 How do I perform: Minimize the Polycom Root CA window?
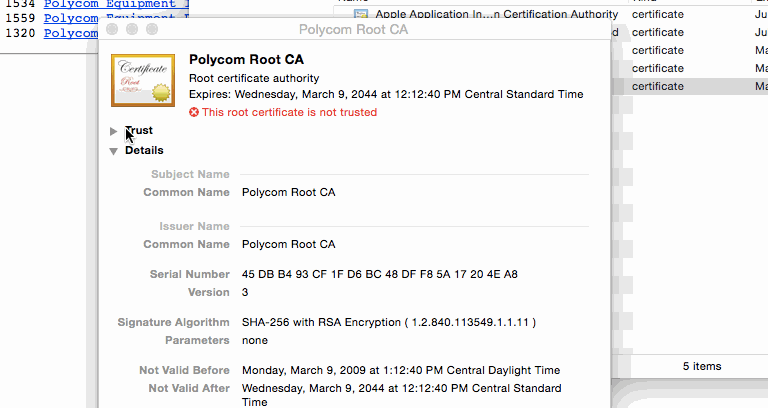tap(132, 29)
